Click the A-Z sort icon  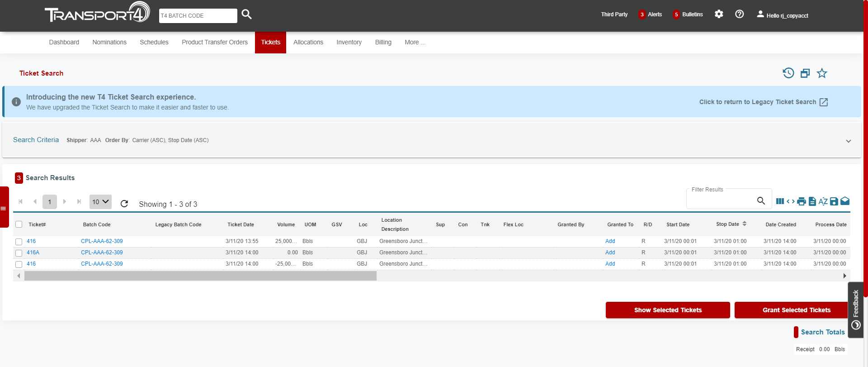[x=823, y=201]
